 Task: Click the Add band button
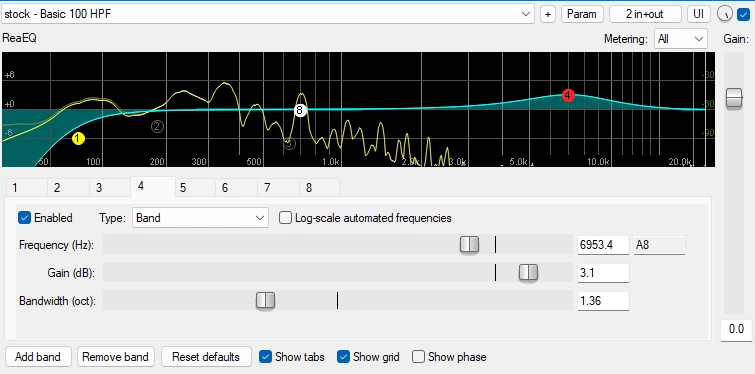click(x=38, y=357)
